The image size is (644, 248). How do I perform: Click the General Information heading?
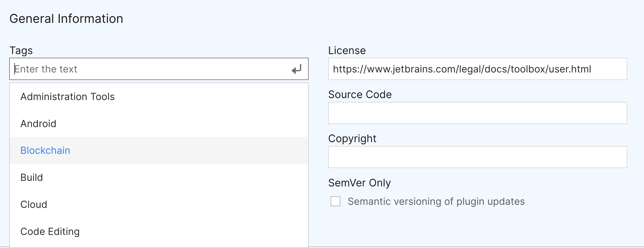tap(66, 19)
